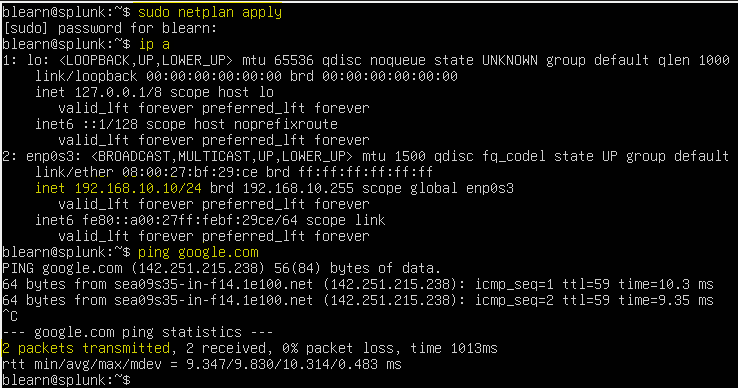
Task: Click the 'lo:' loopback interface label
Action: (38, 60)
